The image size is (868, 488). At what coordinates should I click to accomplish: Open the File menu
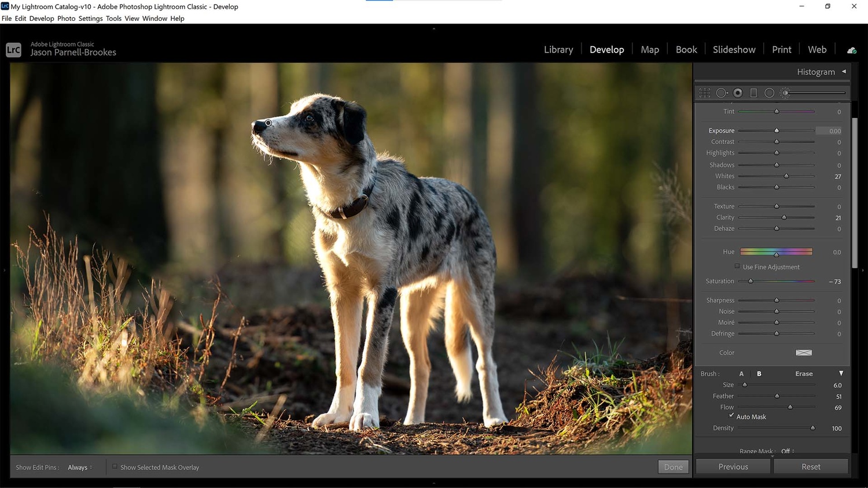6,19
